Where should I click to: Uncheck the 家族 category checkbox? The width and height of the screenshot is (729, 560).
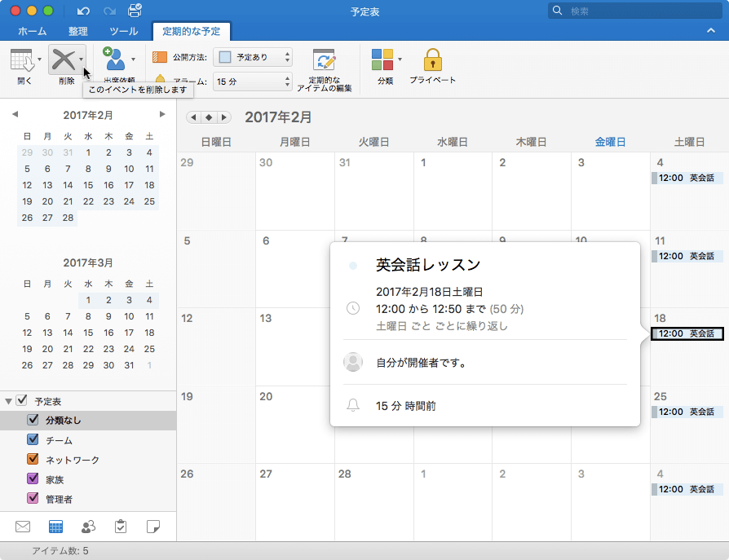(x=33, y=478)
